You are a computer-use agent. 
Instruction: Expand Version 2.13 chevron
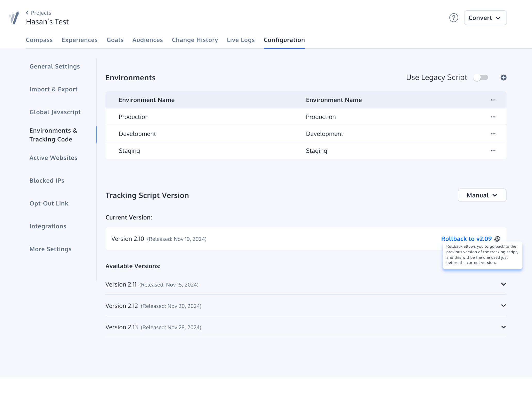503,327
